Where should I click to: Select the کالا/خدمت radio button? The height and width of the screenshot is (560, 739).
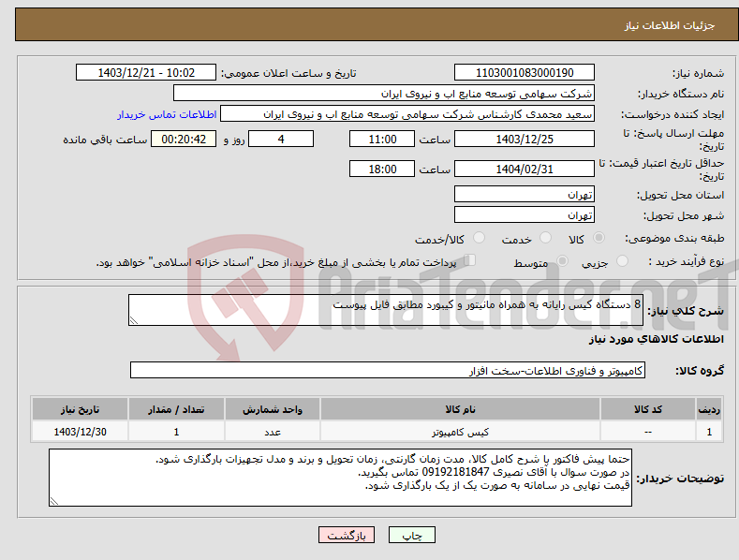[479, 238]
